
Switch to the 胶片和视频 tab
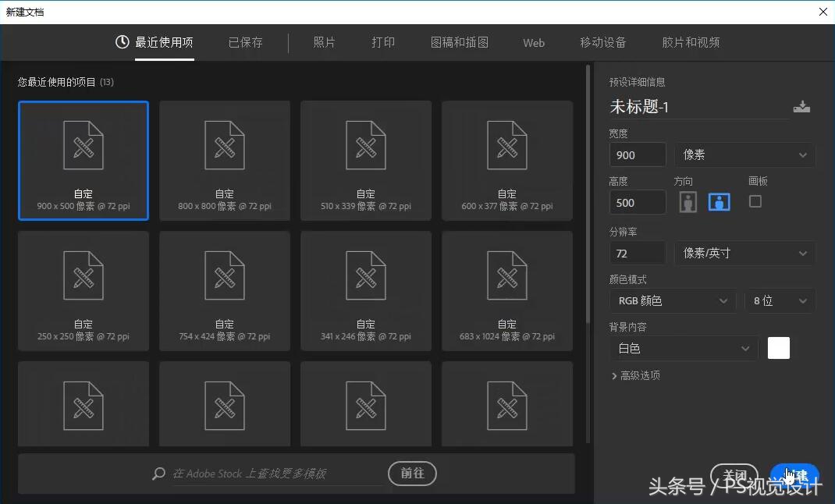(x=690, y=43)
